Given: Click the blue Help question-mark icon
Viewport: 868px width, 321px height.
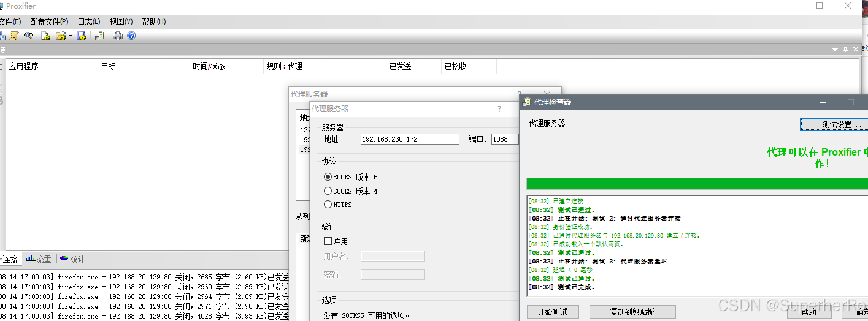Looking at the screenshot, I should [x=131, y=36].
